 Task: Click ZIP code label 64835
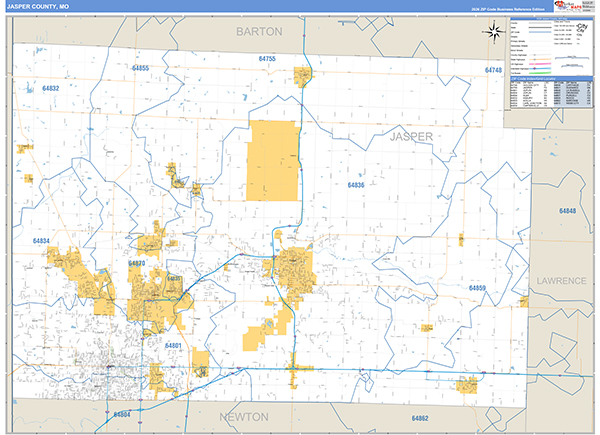click(173, 279)
